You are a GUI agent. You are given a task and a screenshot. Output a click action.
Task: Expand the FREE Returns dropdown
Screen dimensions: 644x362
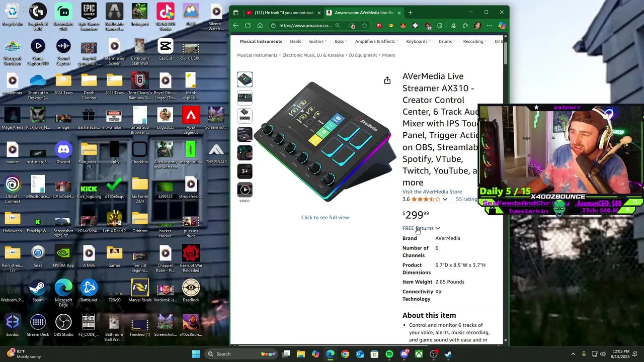(x=421, y=228)
